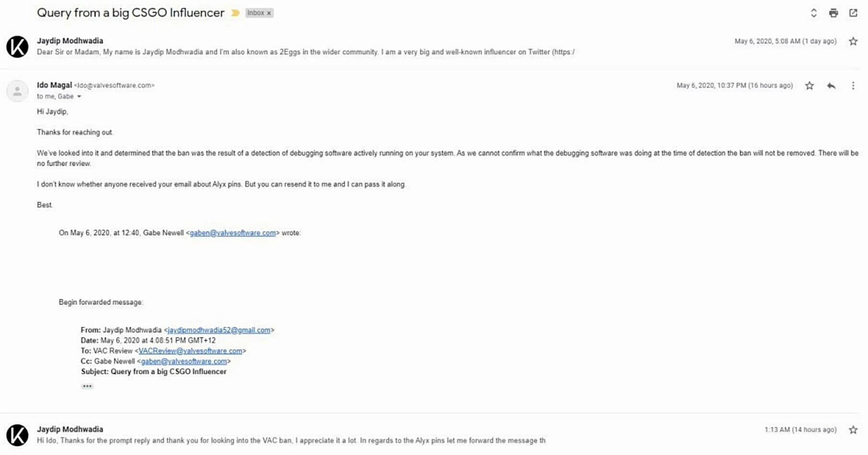Click the Cc gaben@valvesoftware.com link

point(184,361)
